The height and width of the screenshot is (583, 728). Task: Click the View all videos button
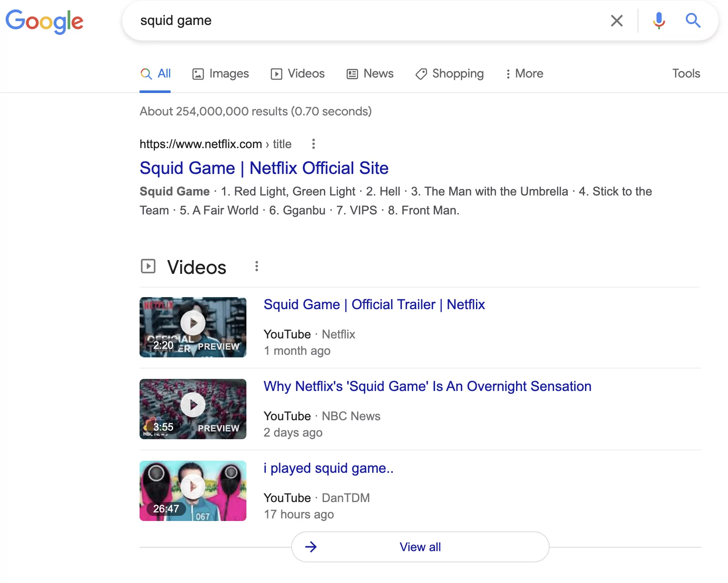(x=420, y=547)
